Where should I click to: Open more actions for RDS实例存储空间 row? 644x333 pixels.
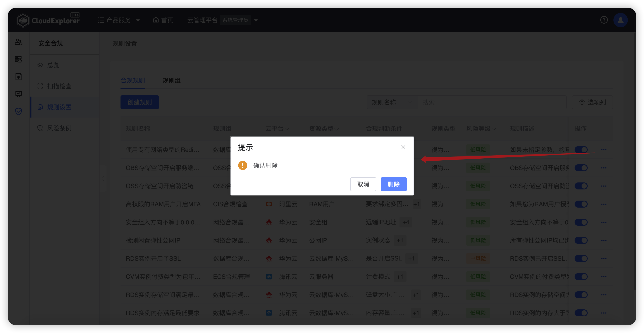[x=604, y=295]
